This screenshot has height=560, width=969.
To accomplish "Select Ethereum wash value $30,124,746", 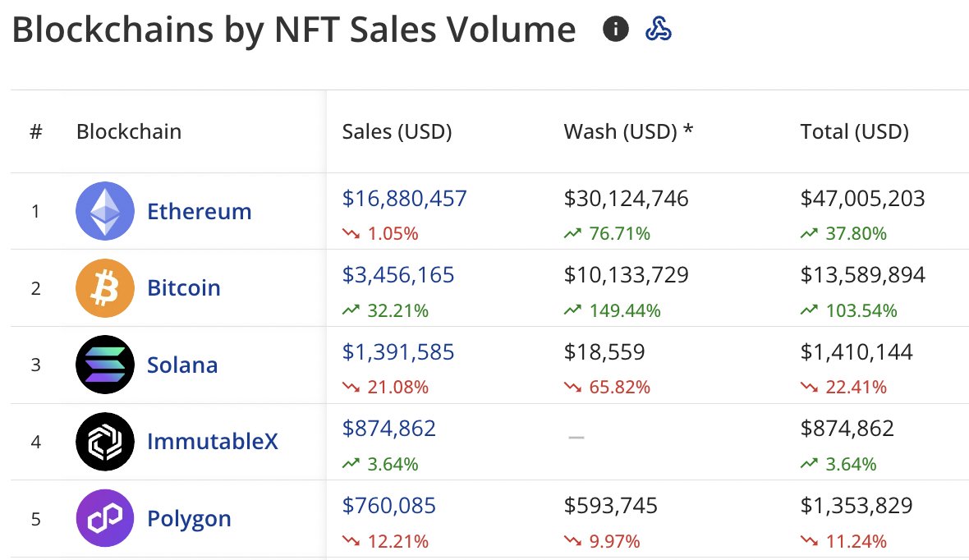I will coord(626,199).
